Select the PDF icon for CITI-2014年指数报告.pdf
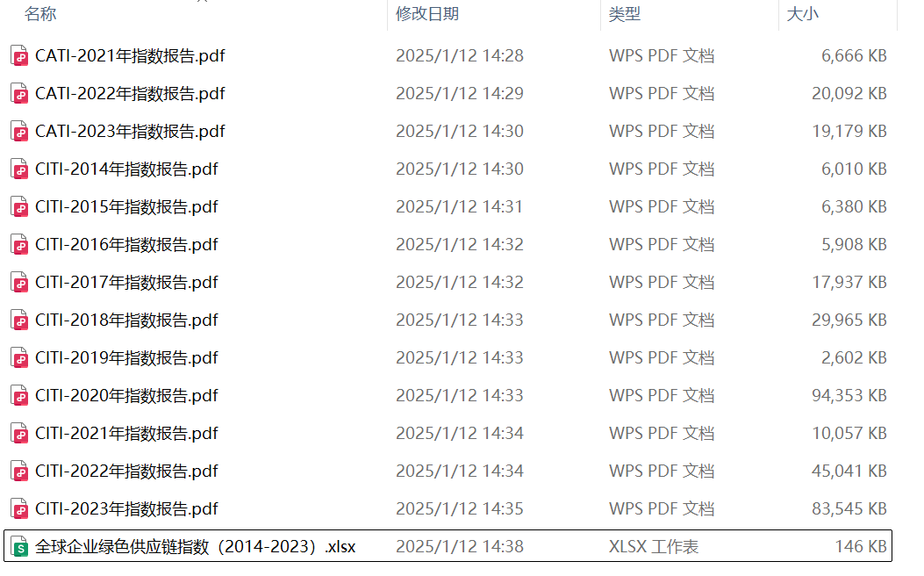The image size is (924, 576). (x=20, y=169)
